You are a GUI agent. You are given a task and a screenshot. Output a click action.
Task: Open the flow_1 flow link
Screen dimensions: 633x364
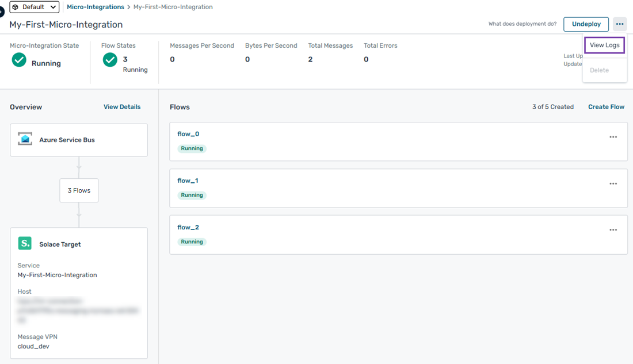coord(188,181)
